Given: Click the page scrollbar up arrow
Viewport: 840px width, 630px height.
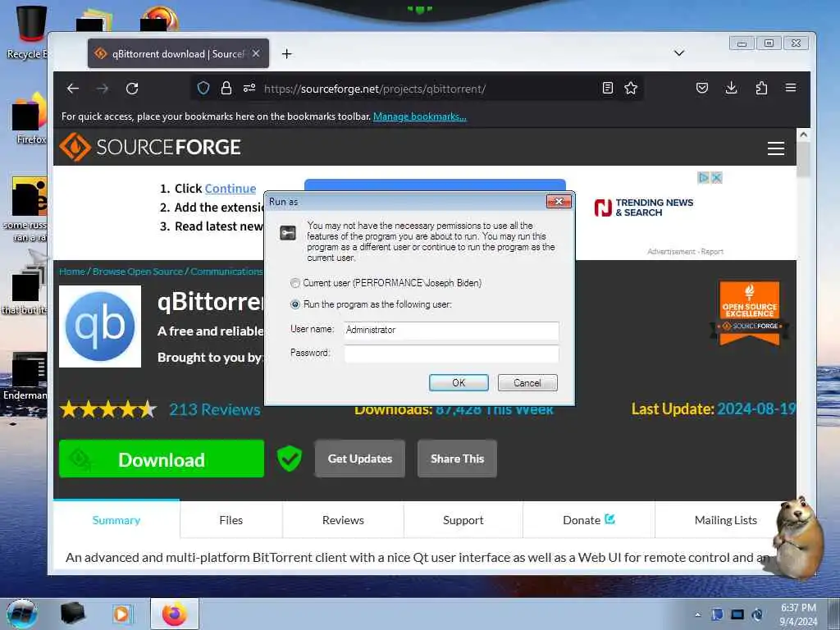Looking at the screenshot, I should (x=803, y=135).
